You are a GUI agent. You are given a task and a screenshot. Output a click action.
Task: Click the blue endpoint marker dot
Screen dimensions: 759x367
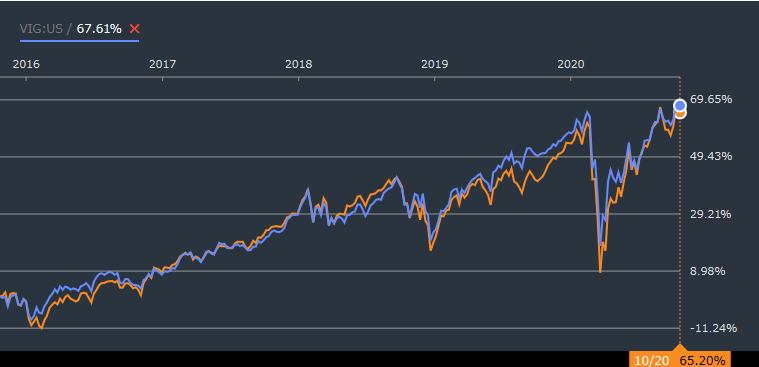click(680, 105)
